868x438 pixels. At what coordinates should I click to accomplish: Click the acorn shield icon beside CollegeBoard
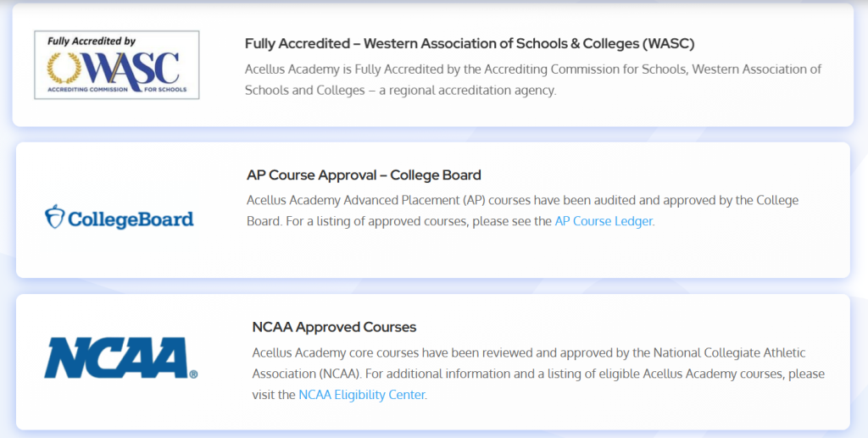[x=54, y=216]
